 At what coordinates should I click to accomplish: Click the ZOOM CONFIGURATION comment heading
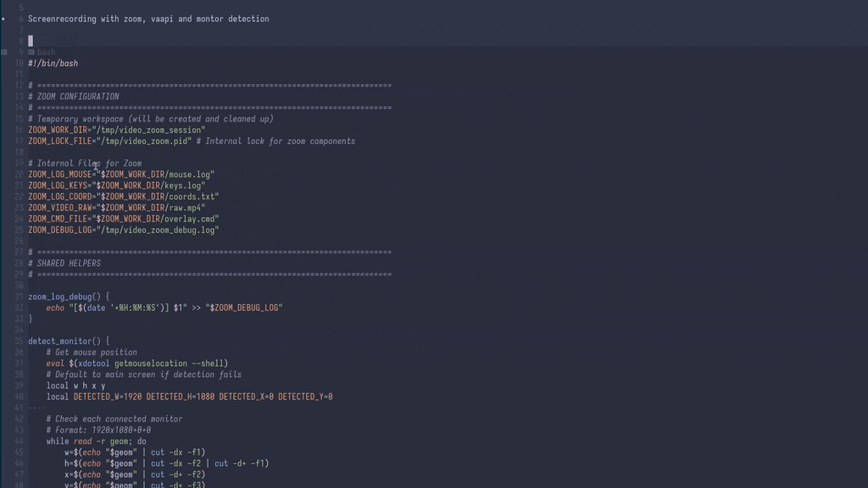coord(77,97)
